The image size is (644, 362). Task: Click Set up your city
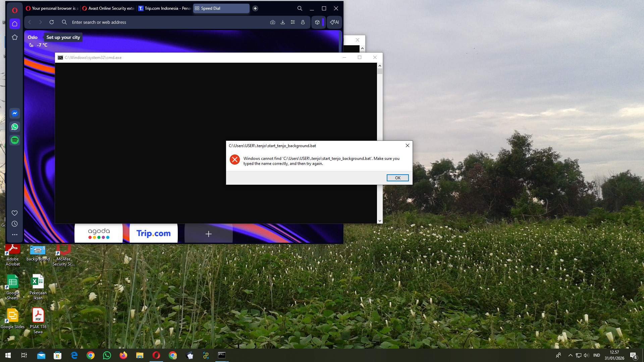(x=63, y=37)
